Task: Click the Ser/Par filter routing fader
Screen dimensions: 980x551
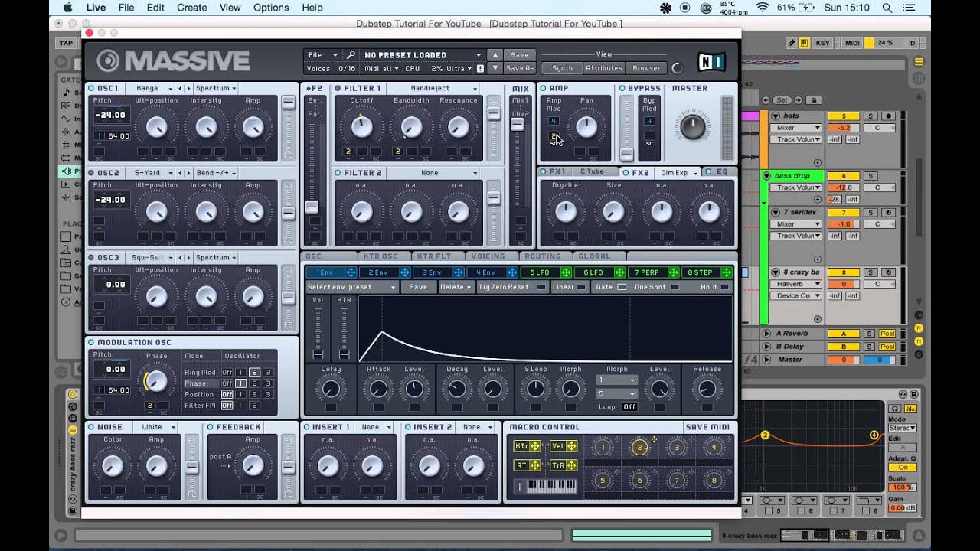Action: point(312,207)
